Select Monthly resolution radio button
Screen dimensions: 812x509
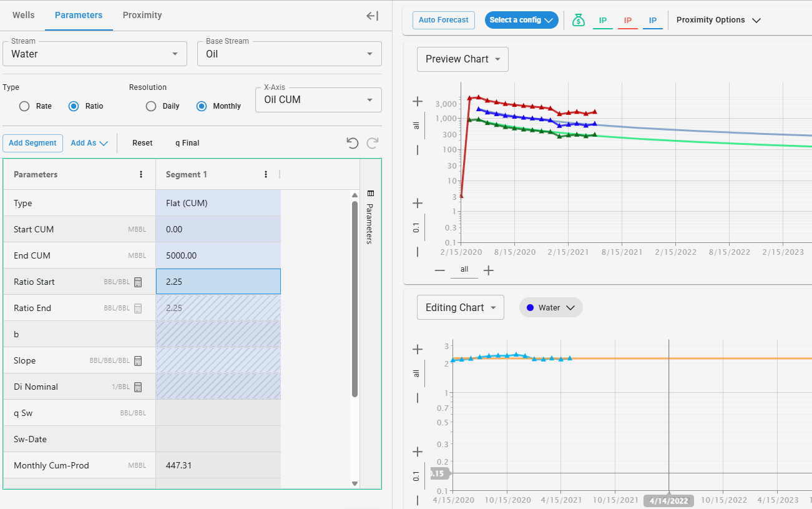click(x=202, y=106)
